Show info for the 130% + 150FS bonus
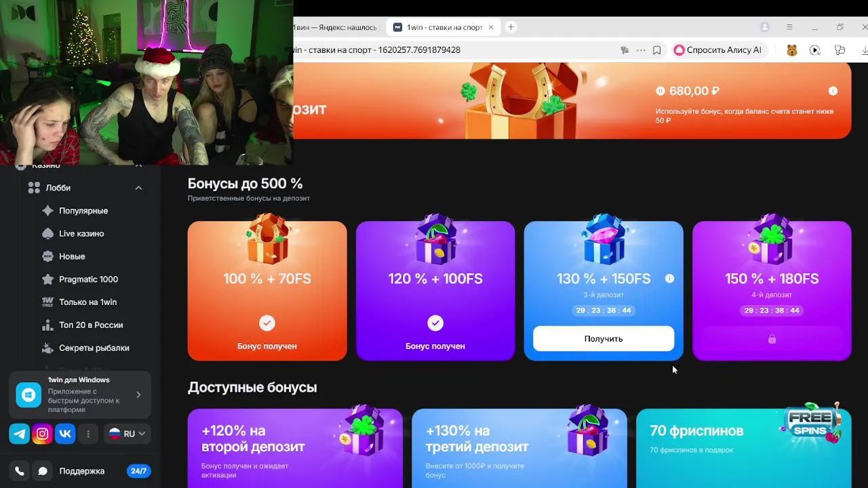 click(669, 279)
